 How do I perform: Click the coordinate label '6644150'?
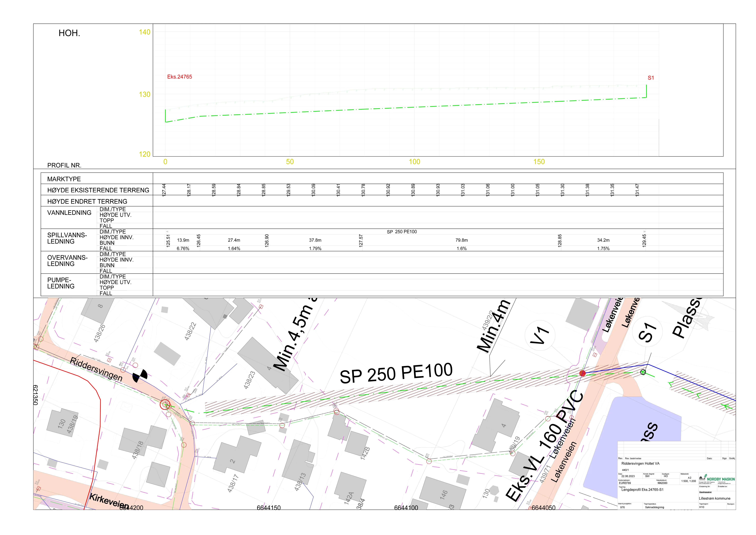click(269, 508)
